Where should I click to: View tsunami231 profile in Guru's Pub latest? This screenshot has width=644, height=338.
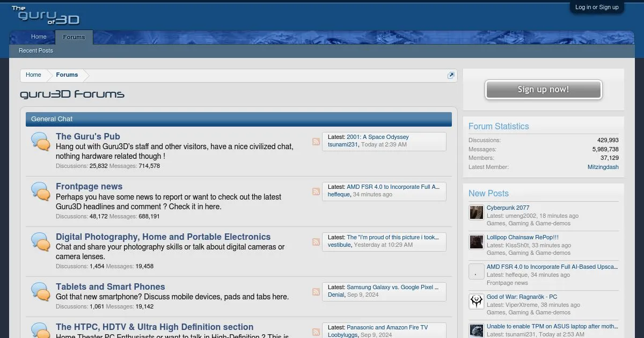[x=343, y=144]
